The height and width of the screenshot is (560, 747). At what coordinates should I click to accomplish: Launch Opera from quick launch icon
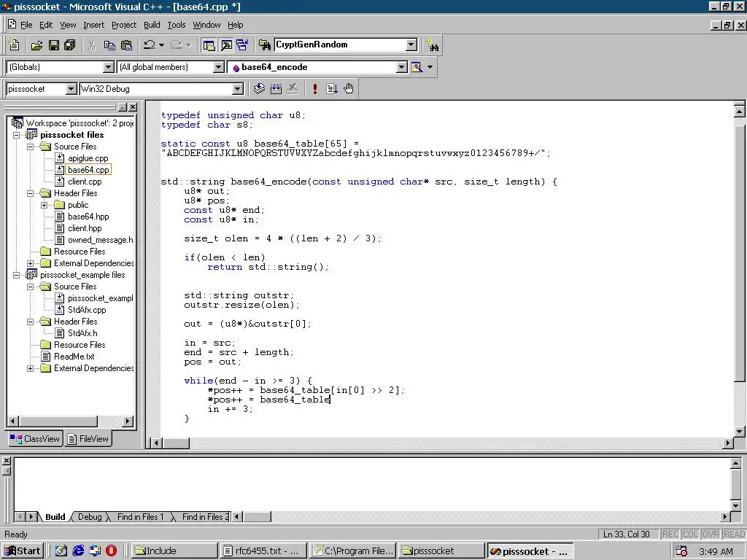coord(111,551)
